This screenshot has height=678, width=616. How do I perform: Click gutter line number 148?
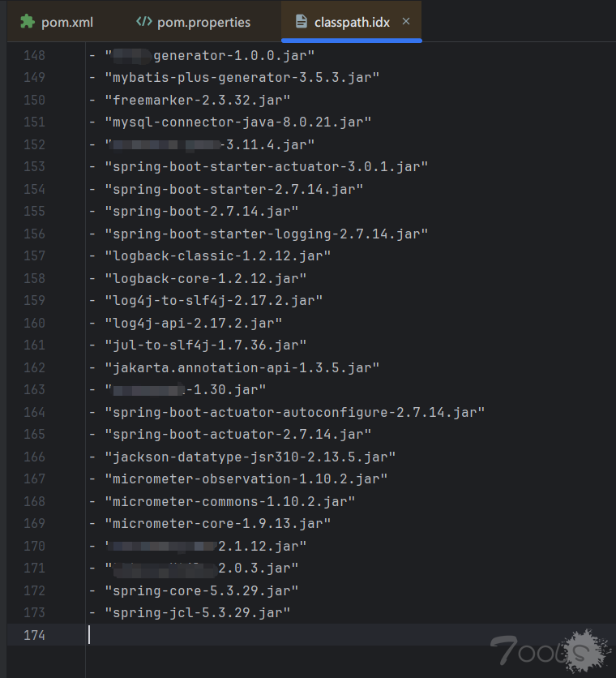(x=34, y=56)
